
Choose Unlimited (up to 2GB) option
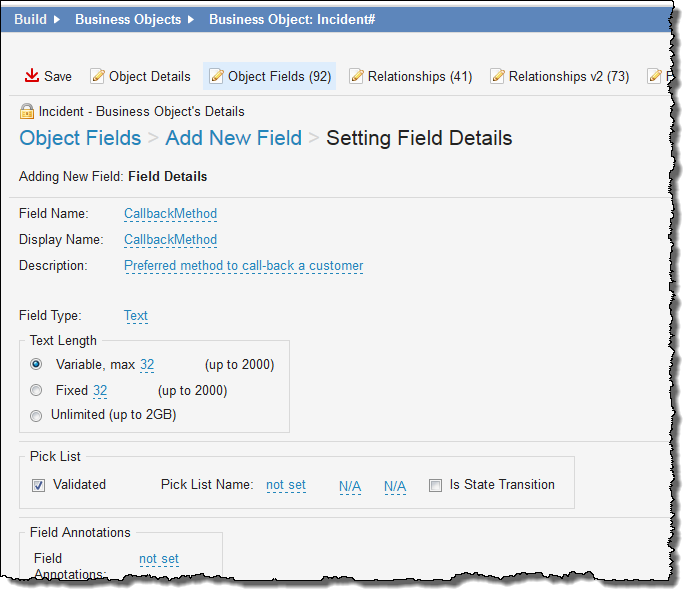tap(36, 415)
